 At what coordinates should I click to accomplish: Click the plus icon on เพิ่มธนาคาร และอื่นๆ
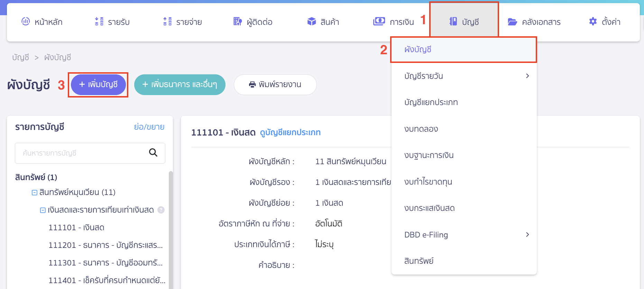(145, 84)
